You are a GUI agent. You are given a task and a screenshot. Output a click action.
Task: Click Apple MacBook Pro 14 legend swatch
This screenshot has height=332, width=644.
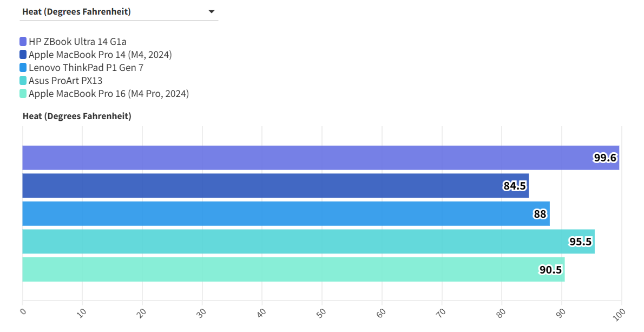coord(23,55)
